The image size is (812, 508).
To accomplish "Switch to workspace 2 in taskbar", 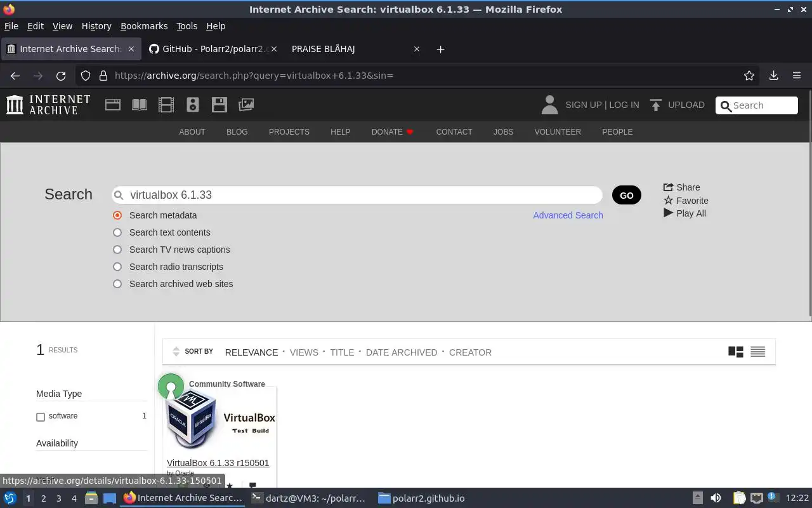I will pyautogui.click(x=44, y=498).
